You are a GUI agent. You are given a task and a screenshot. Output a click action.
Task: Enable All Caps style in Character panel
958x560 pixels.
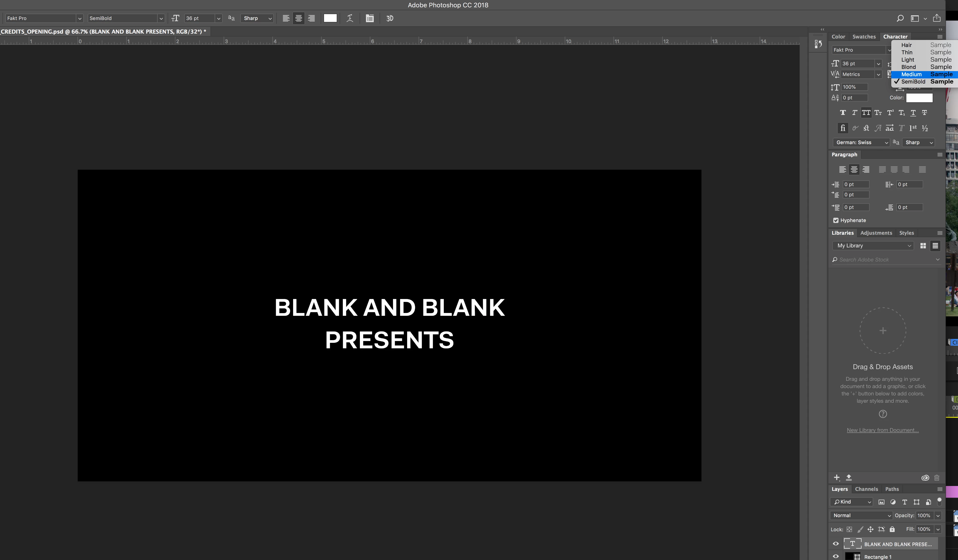866,113
